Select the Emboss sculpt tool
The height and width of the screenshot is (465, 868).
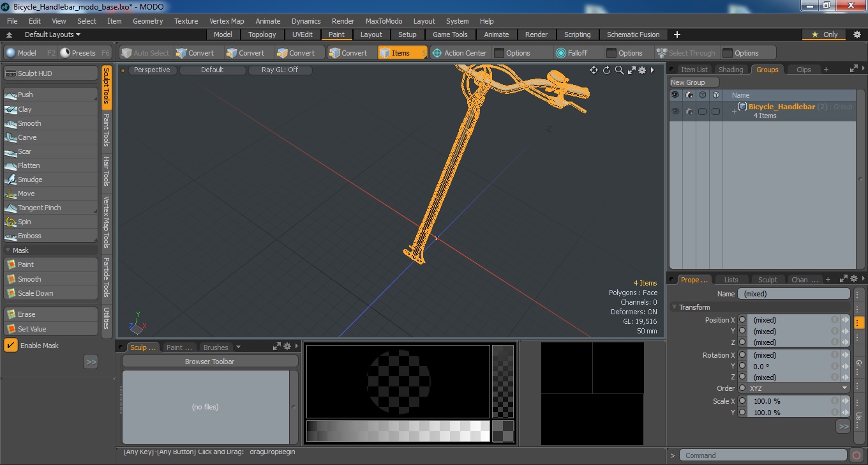click(50, 236)
